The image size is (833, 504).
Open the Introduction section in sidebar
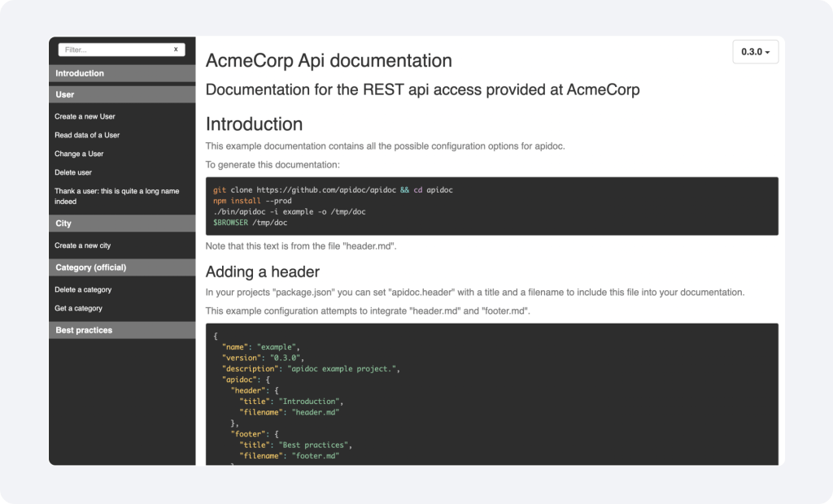(122, 73)
